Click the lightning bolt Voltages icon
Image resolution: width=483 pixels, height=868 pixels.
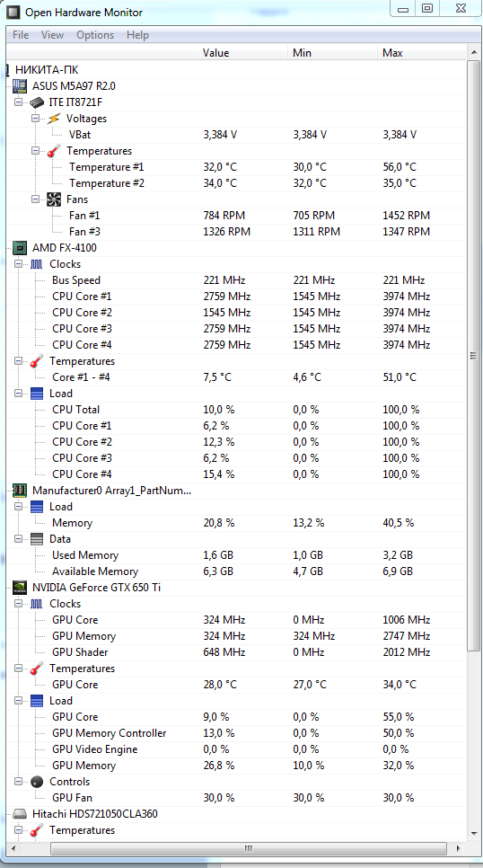coord(54,119)
